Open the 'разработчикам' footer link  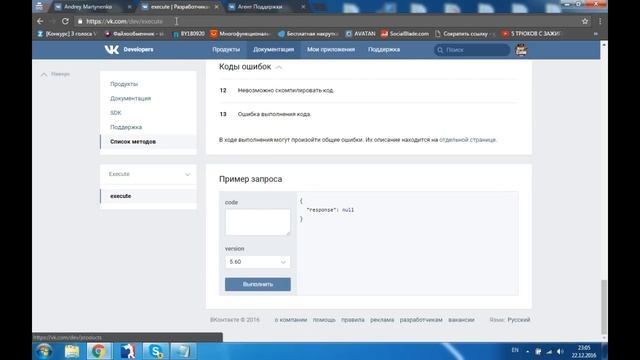click(x=421, y=320)
